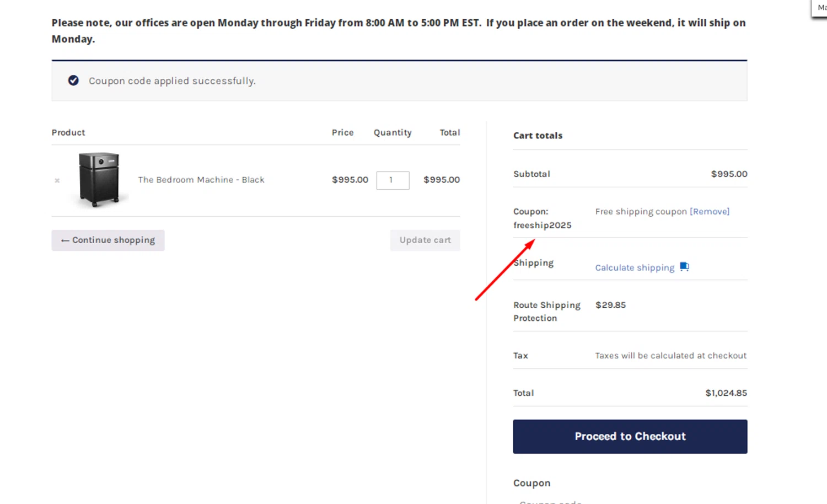
Task: Open The Bedroom Machine - Black link
Action: [201, 180]
